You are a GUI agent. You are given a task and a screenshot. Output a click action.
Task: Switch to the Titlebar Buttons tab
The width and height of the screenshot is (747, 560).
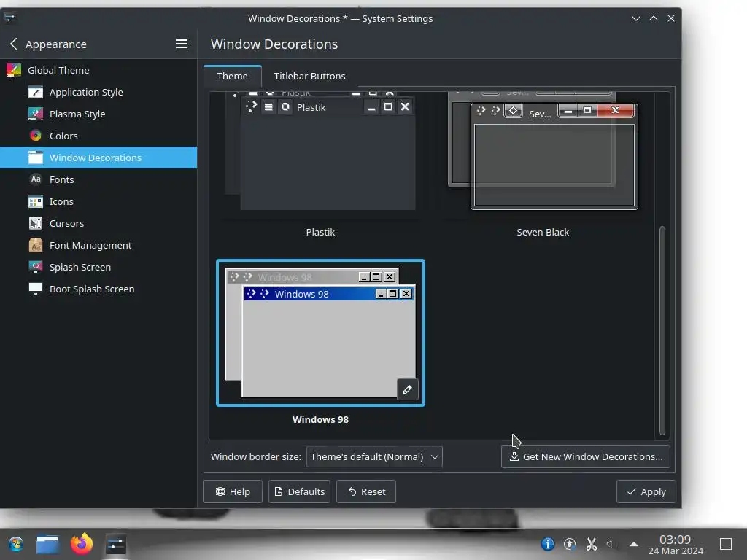(x=309, y=76)
